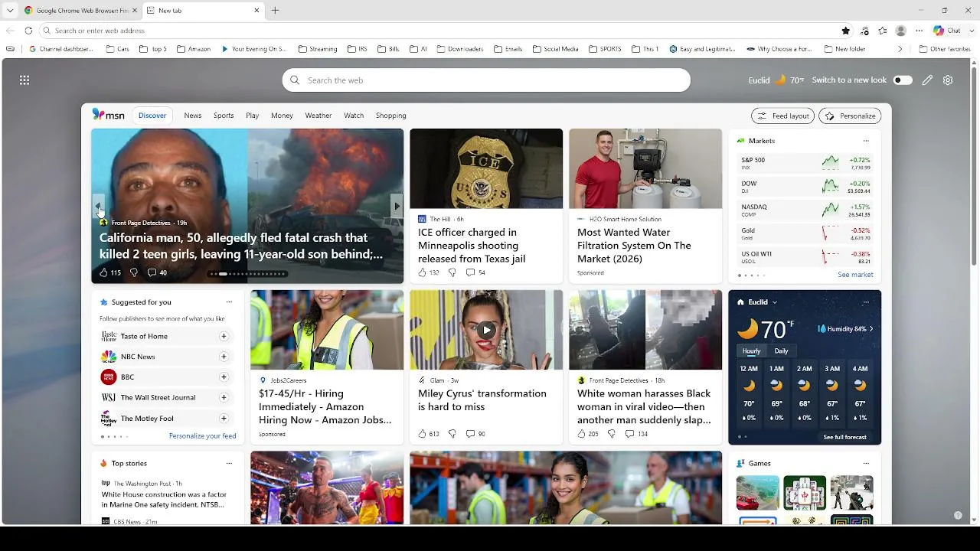This screenshot has height=551, width=980.
Task: Expand Humidity 84% details chevron
Action: (871, 329)
